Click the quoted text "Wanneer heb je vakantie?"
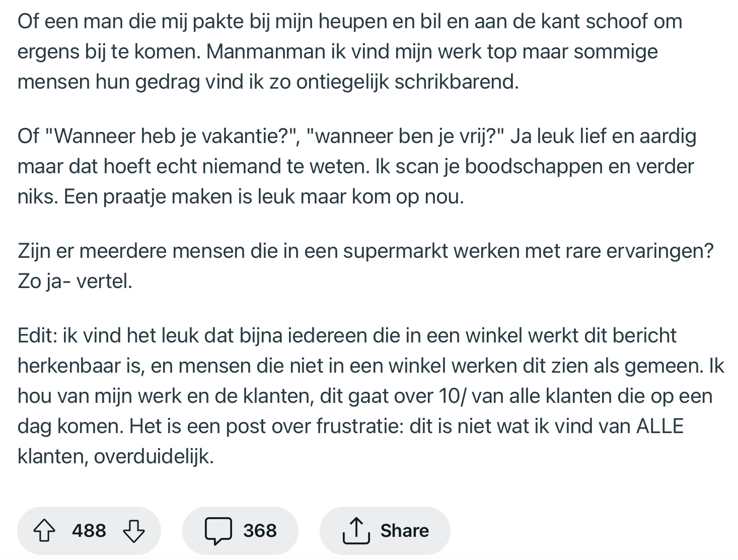The height and width of the screenshot is (560, 738). click(170, 136)
